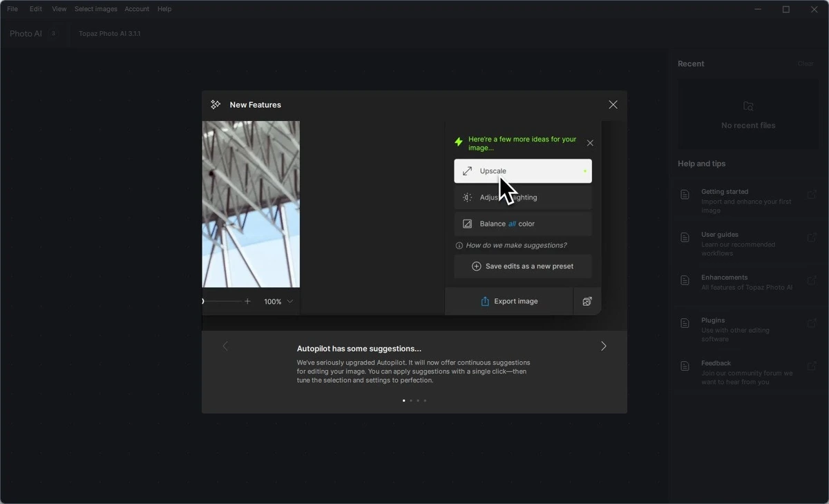
Task: Click the Adjust lighting sun icon
Action: pos(467,197)
